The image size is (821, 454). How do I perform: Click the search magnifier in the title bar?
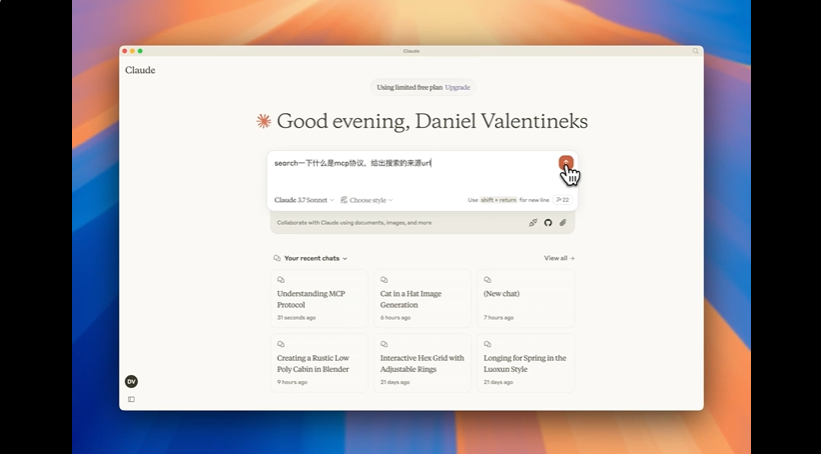695,51
